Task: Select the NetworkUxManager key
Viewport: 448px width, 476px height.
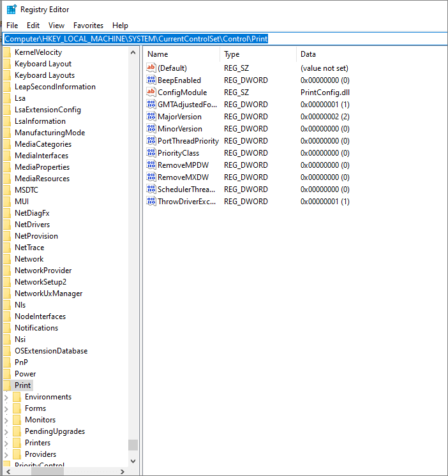Action: point(49,294)
